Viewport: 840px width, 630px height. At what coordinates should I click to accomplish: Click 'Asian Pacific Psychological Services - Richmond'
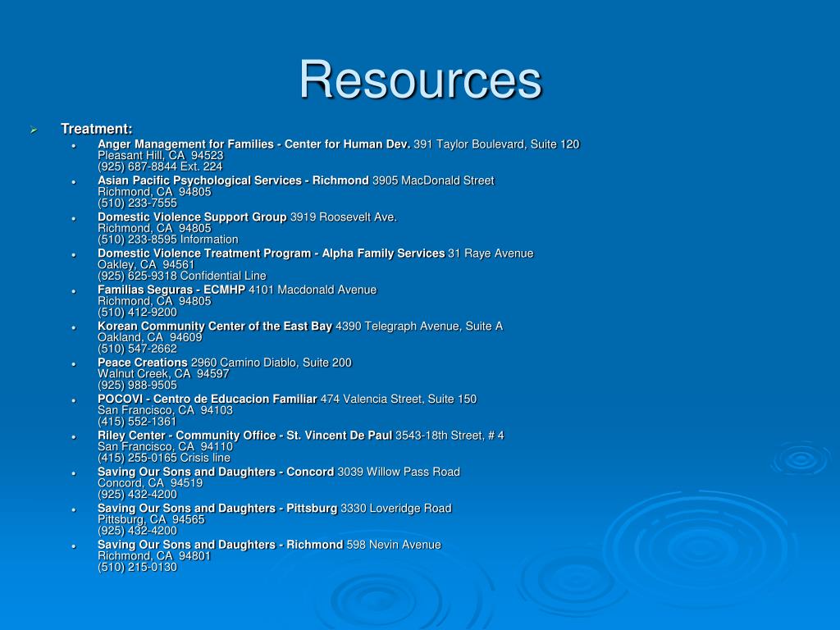tap(233, 180)
